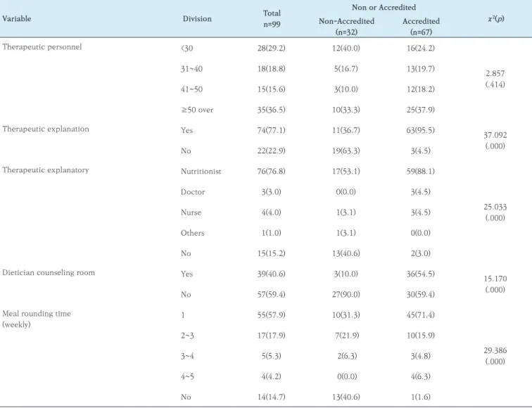This screenshot has width=532, height=408.
Task: Select the value '7(21.9)'
Action: click(x=347, y=336)
